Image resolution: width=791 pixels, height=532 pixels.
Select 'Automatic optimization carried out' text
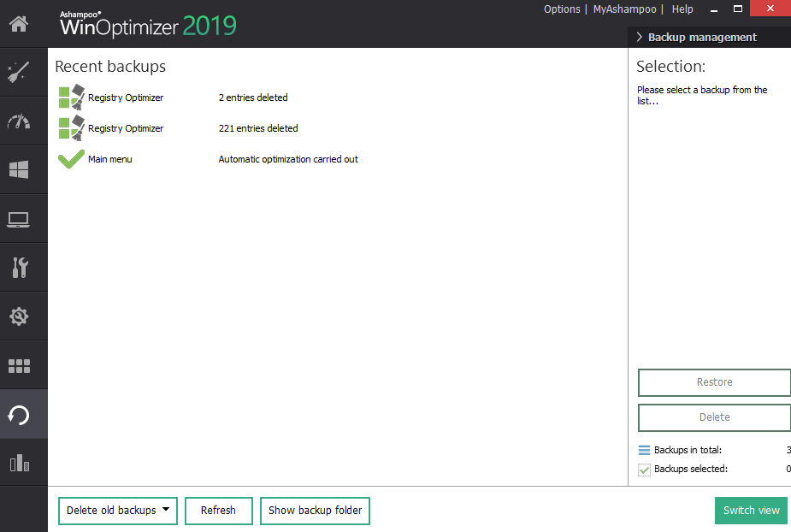[288, 159]
